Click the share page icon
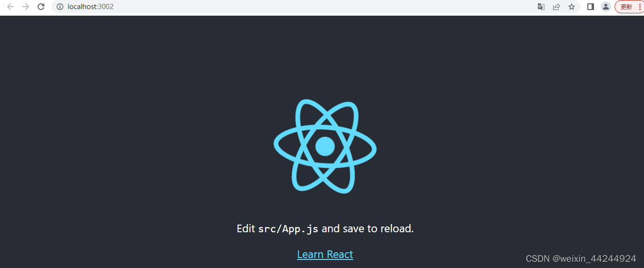 point(556,7)
